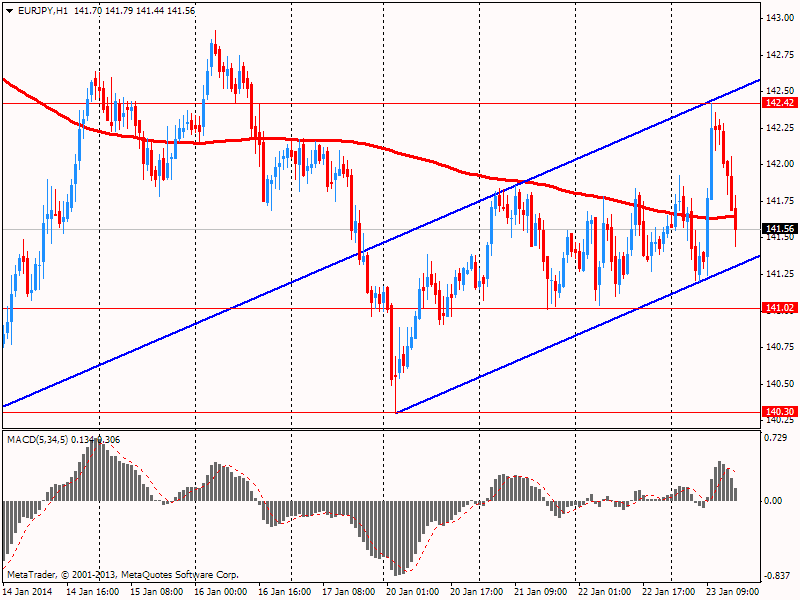
Task: Click the 142.50 price scale value
Action: 780,91
